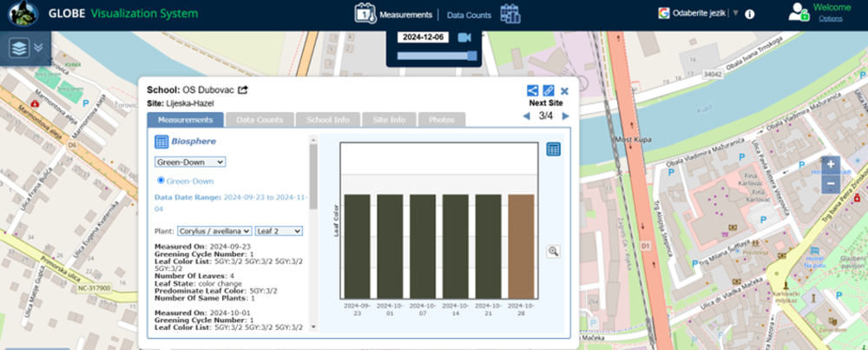Click the data table icon beside chart
Image resolution: width=868 pixels, height=350 pixels.
point(553,149)
